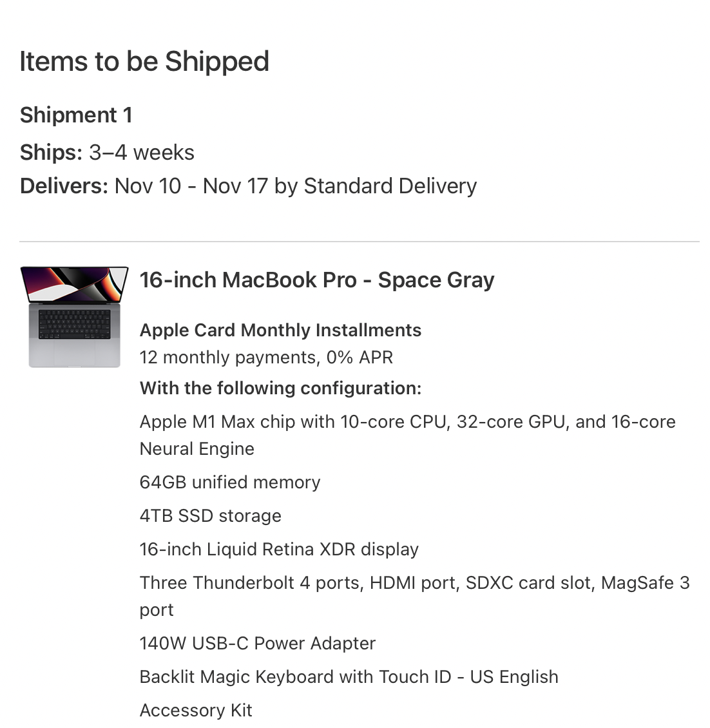This screenshot has width=710, height=728.
Task: Click the Standard Delivery text
Action: [390, 186]
